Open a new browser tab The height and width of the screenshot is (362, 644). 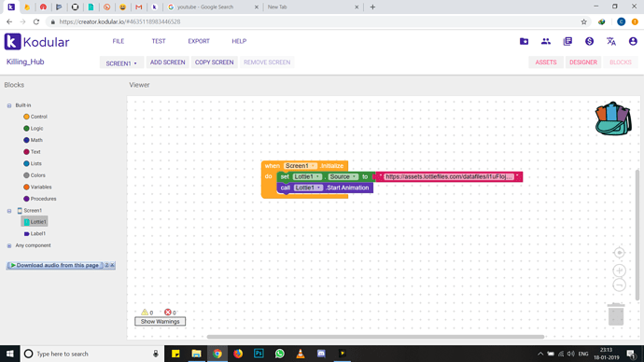click(x=372, y=7)
